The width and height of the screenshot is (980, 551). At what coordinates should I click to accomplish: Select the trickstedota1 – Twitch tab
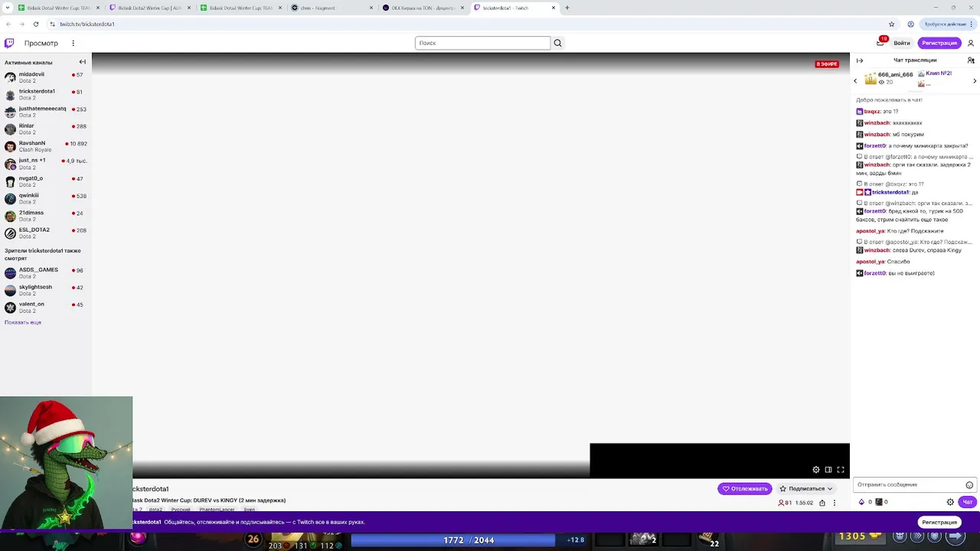click(515, 8)
